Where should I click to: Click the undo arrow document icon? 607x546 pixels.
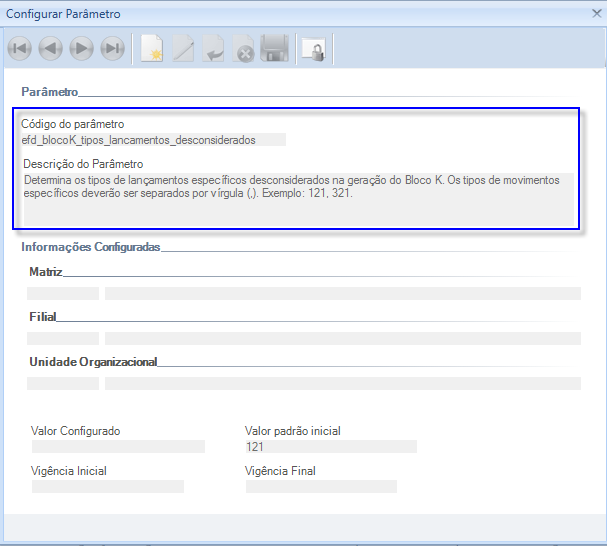tap(213, 48)
